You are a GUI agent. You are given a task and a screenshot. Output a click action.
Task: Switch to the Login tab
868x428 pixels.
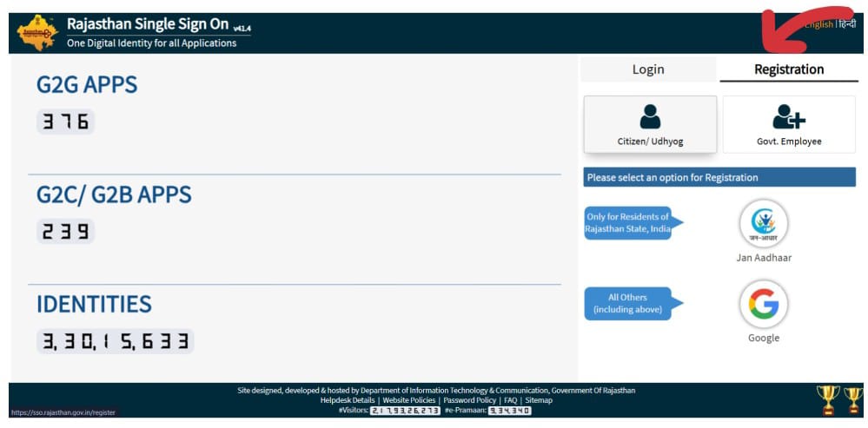coord(648,69)
